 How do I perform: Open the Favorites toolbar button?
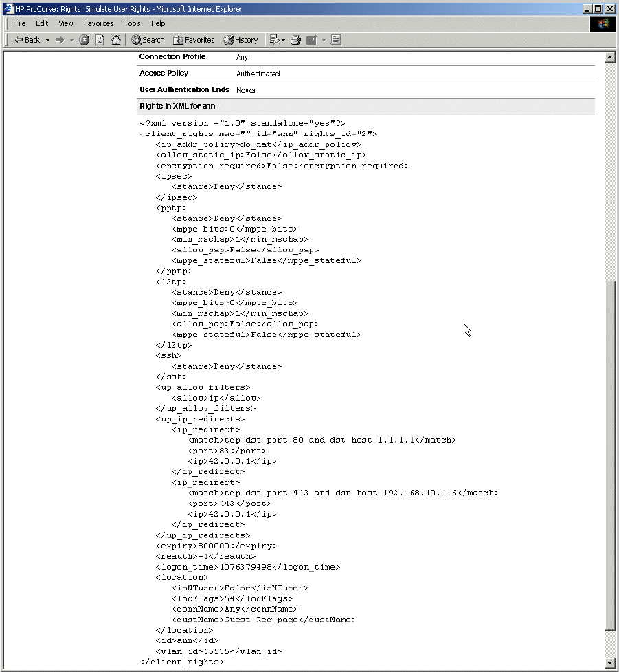(194, 40)
